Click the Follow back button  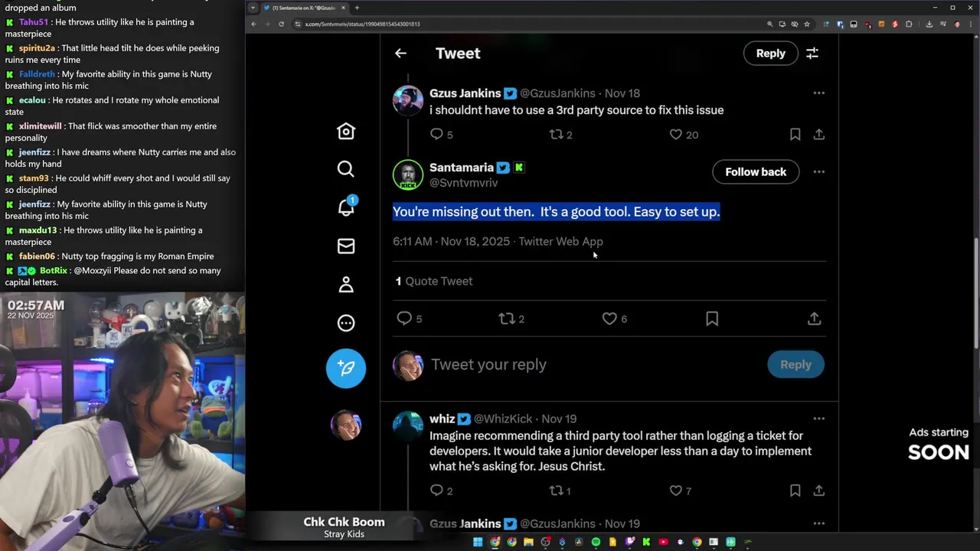pyautogui.click(x=756, y=172)
